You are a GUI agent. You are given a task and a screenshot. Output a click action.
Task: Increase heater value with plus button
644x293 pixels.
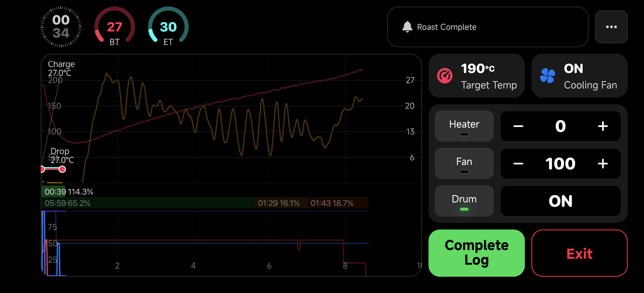pos(603,126)
